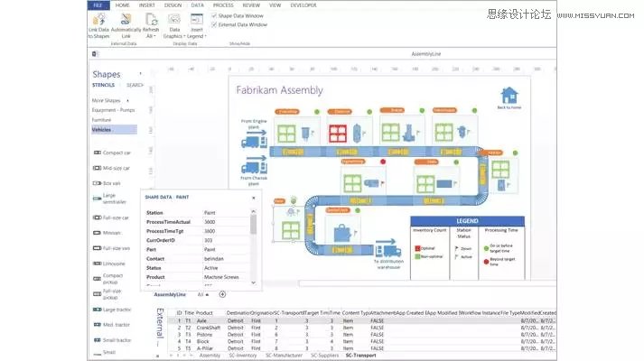Switch to DESIGN ribbon tab
This screenshot has height=361, width=644.
point(173,5)
